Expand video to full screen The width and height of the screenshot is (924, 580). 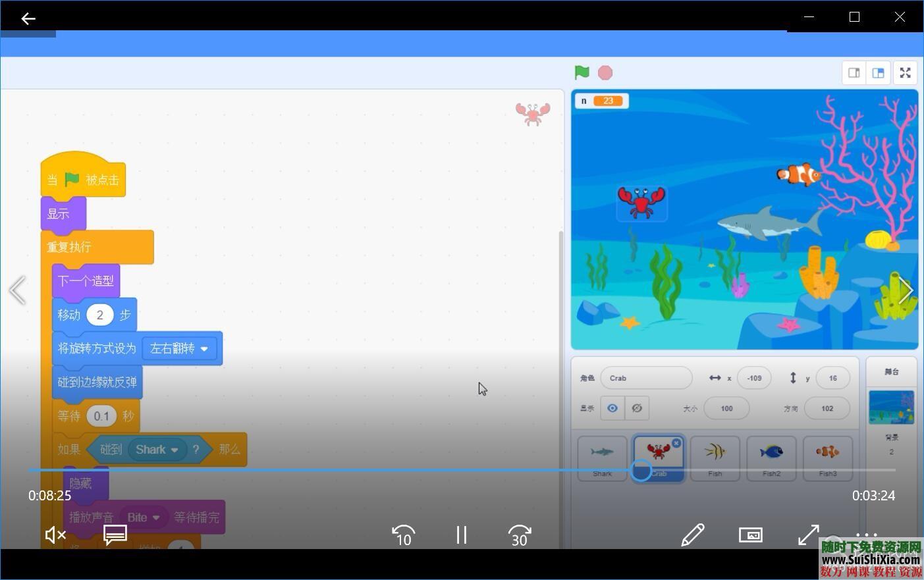pyautogui.click(x=809, y=535)
